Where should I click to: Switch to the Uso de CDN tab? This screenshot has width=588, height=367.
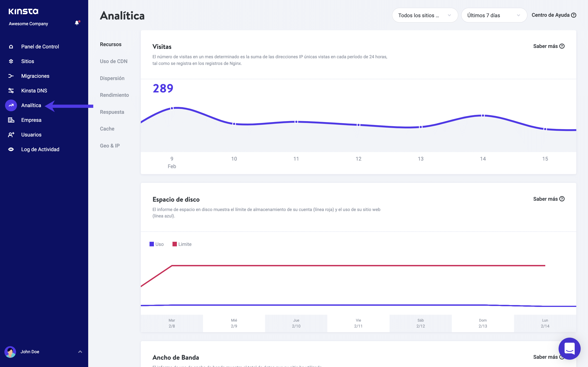point(113,61)
